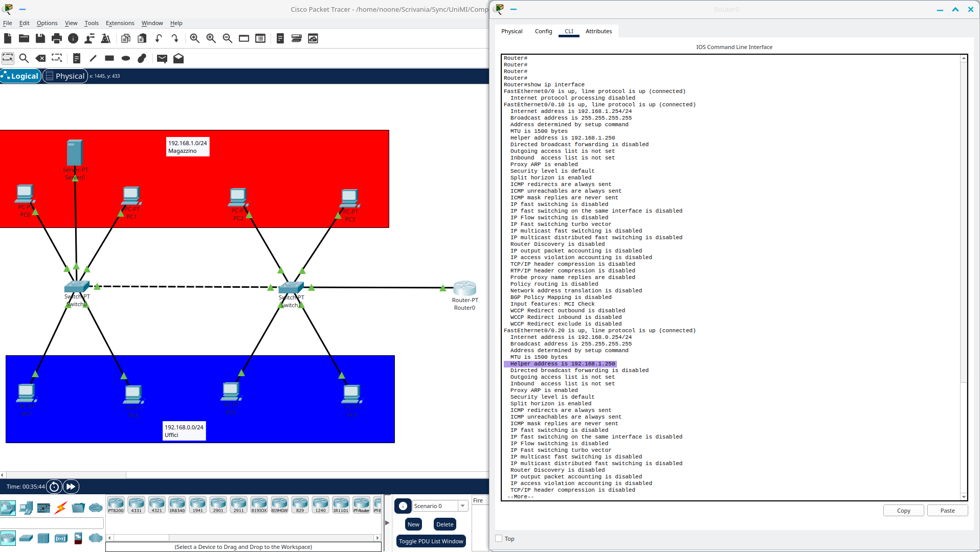Open the Window menu

point(152,23)
